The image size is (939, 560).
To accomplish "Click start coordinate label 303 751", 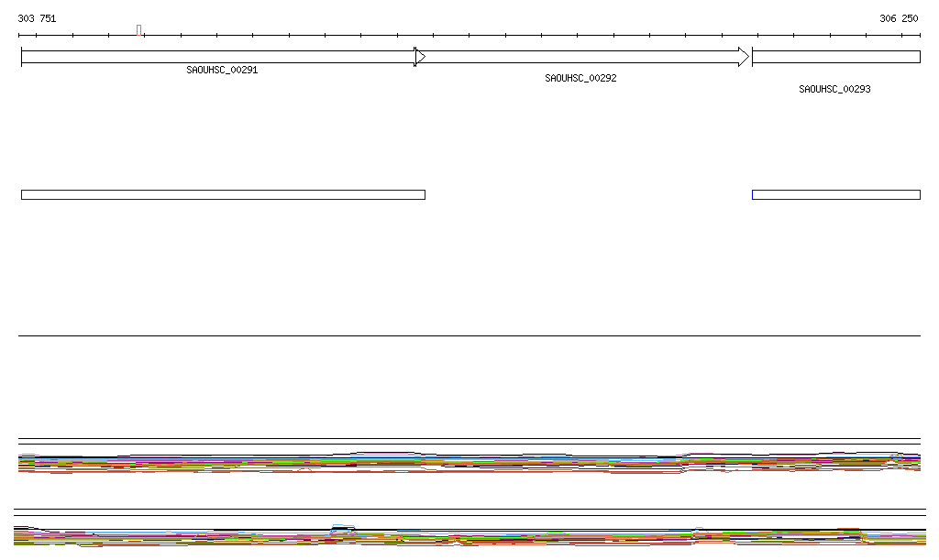I will click(x=37, y=18).
